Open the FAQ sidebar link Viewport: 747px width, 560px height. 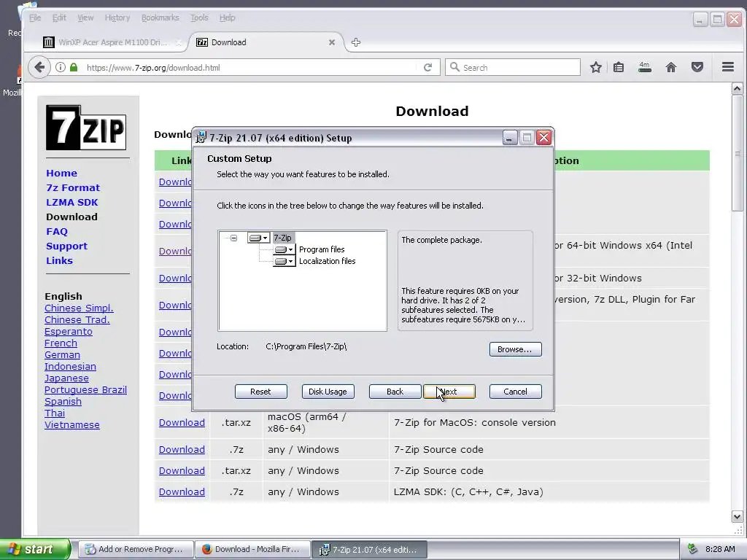click(x=57, y=231)
